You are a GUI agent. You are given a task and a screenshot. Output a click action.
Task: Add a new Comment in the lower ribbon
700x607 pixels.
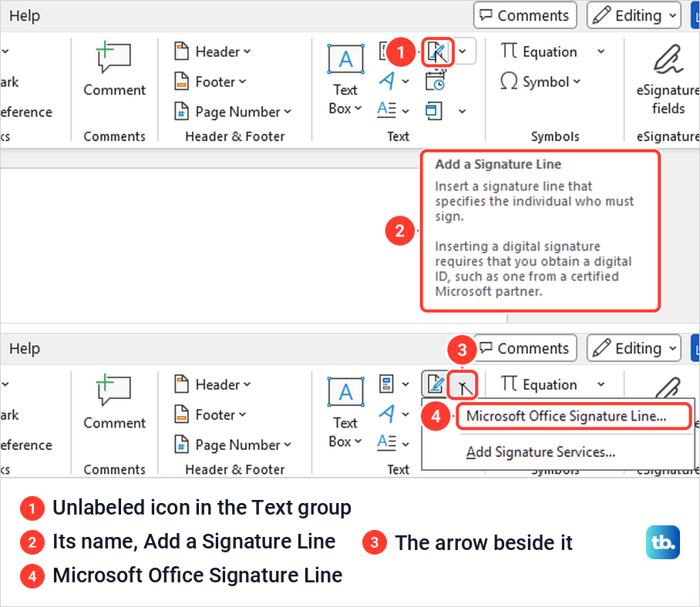pyautogui.click(x=114, y=402)
